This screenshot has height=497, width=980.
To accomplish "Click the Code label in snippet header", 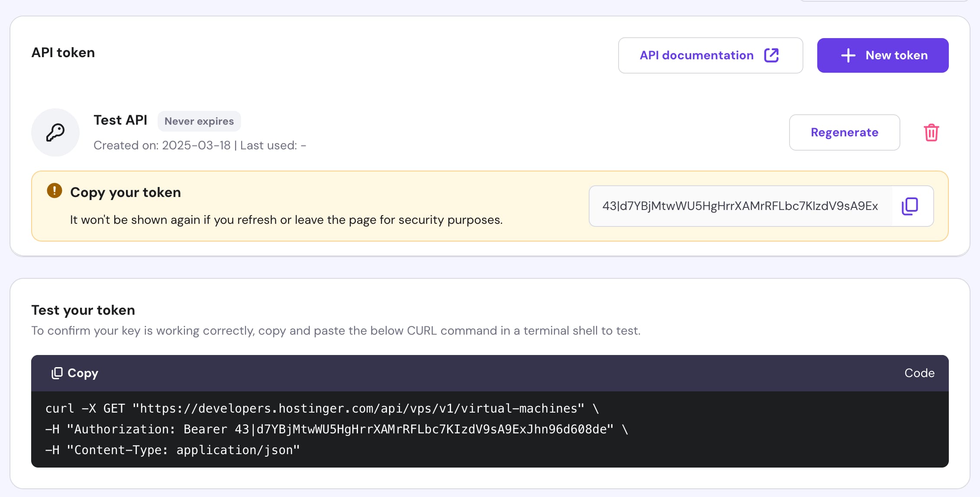I will 919,373.
